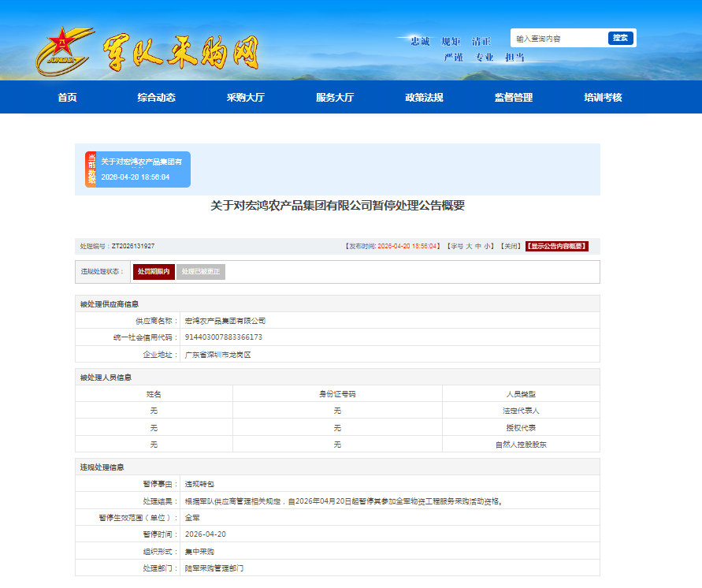This screenshot has width=702, height=588.
Task: Set font size to 大
Action: [x=468, y=247]
